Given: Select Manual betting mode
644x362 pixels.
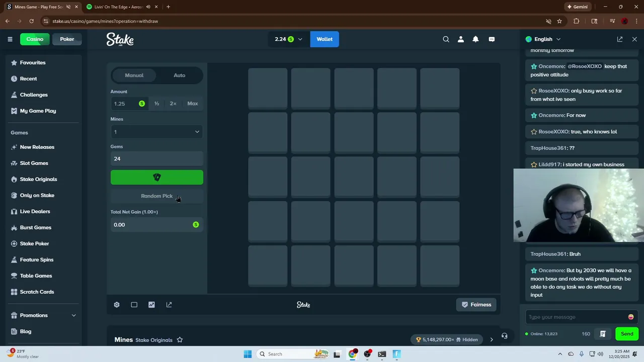Looking at the screenshot, I should [134, 75].
